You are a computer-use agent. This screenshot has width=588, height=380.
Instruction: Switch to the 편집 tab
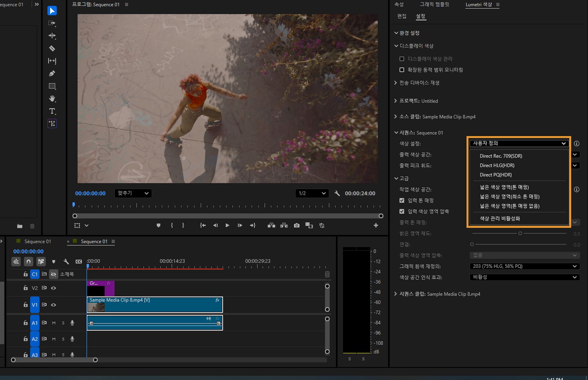tap(401, 16)
